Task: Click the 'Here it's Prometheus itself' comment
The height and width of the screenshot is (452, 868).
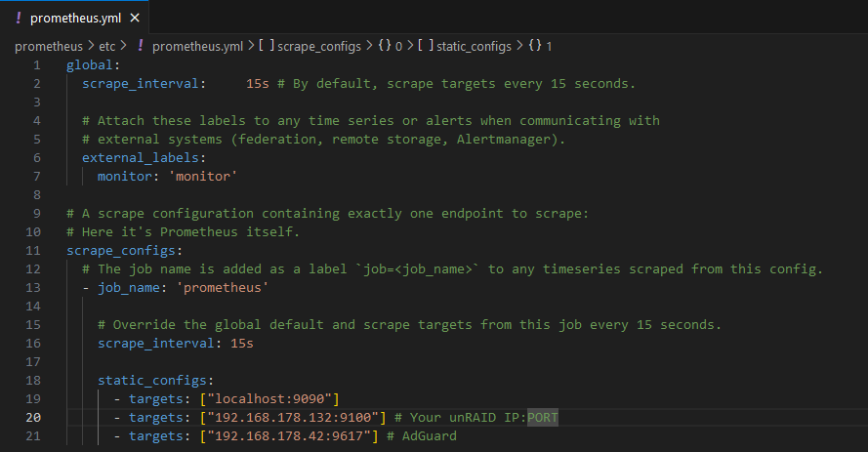Action: click(184, 231)
